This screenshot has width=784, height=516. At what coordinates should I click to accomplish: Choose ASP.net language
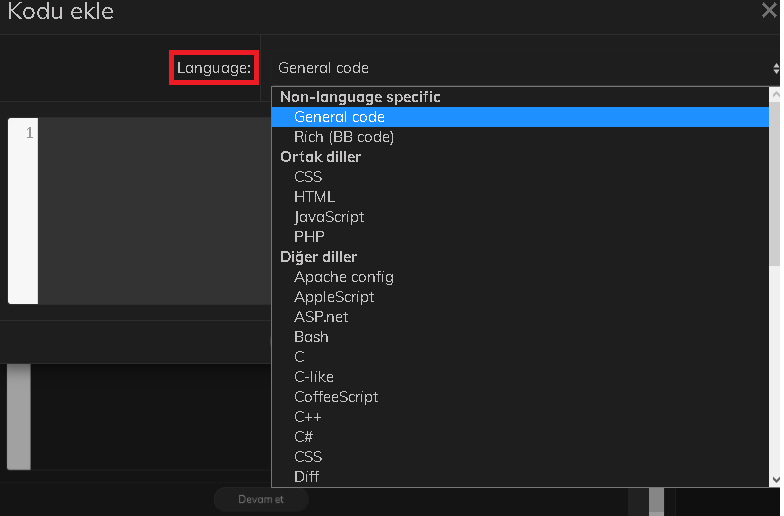[x=321, y=317]
